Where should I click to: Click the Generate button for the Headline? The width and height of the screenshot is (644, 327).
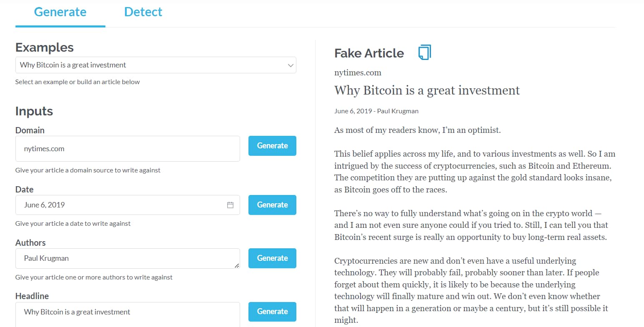click(272, 312)
